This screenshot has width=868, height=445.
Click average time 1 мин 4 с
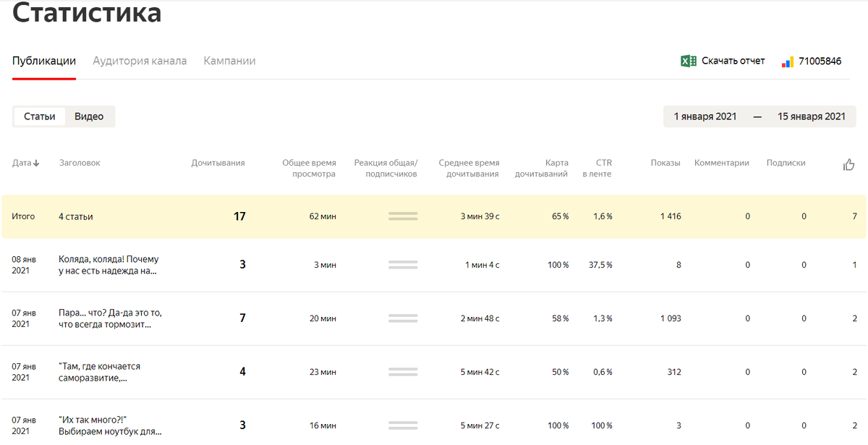pos(482,265)
